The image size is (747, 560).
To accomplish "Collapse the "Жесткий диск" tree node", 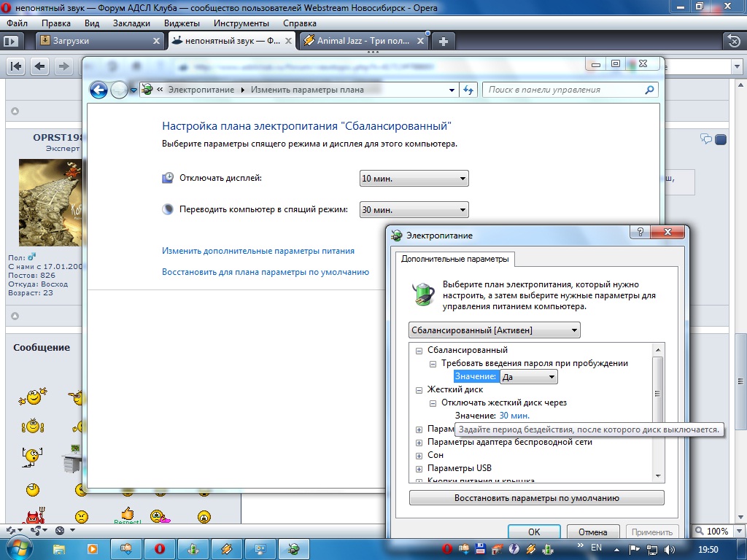I will (419, 390).
